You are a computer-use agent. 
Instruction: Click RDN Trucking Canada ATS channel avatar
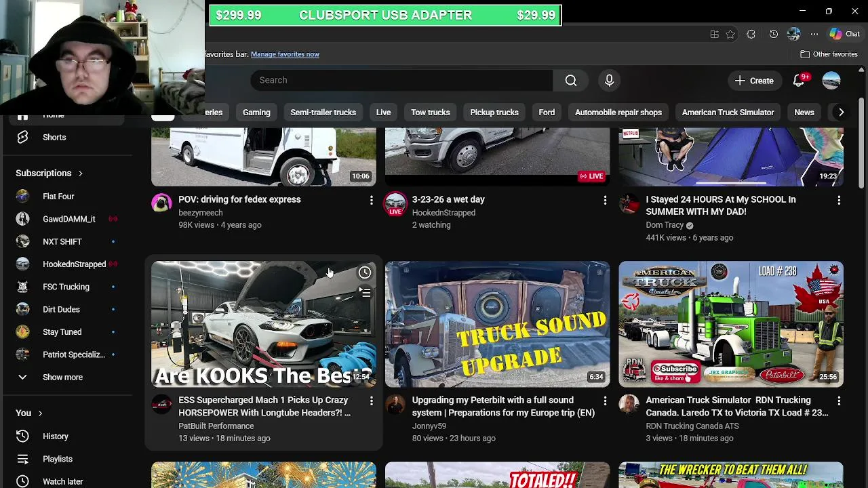click(629, 404)
